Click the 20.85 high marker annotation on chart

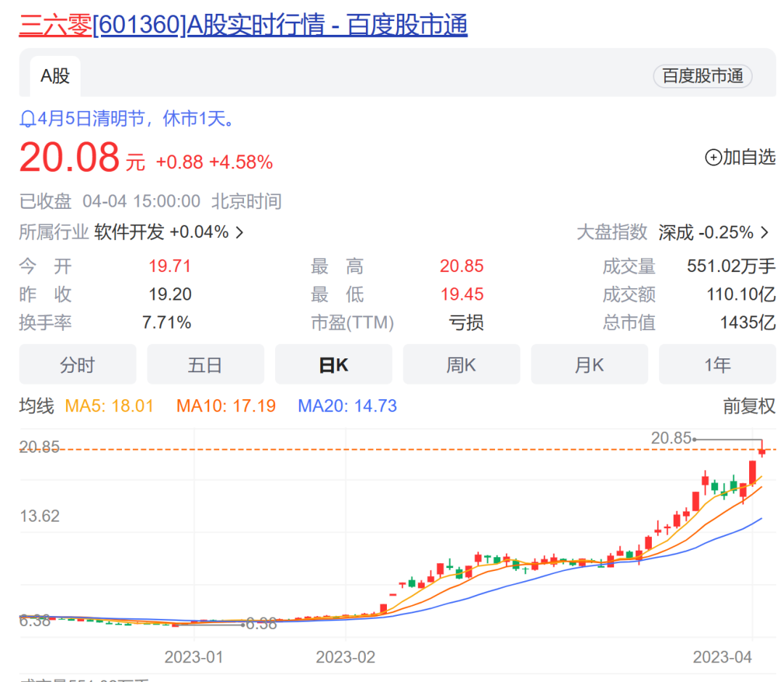671,438
